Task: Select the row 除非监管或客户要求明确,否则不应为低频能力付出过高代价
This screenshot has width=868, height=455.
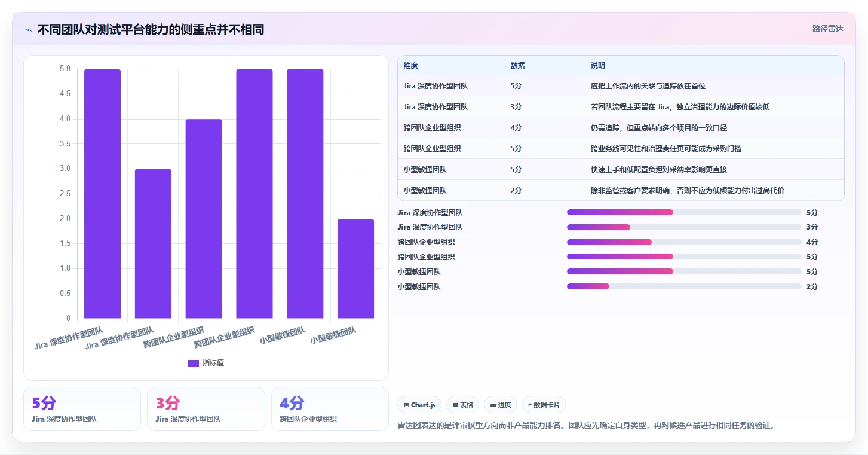Action: click(621, 191)
